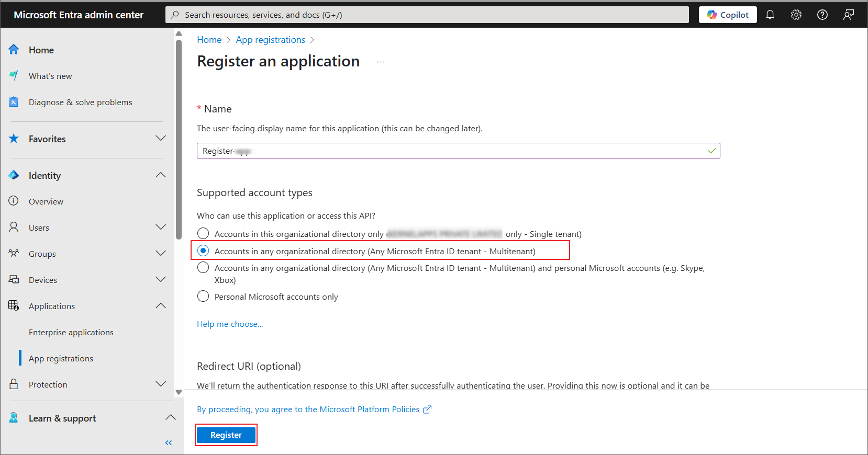Collapse the Identity section
Screen dimensions: 868x455
tap(161, 175)
